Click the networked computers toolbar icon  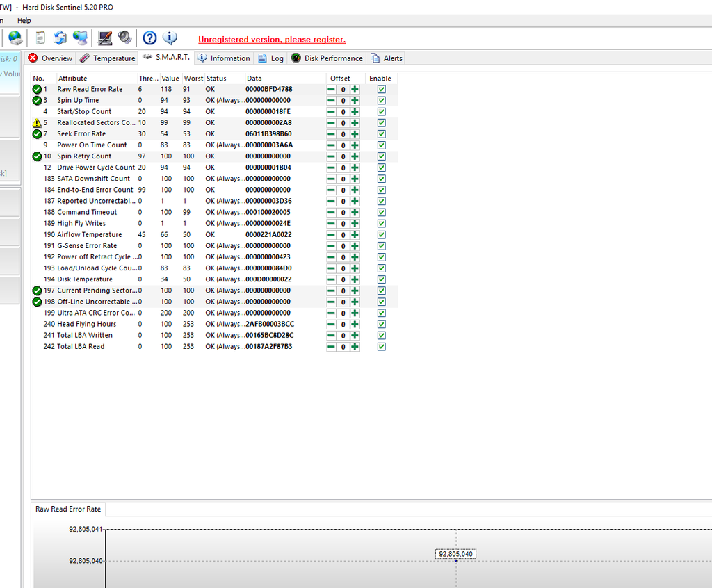[x=81, y=38]
